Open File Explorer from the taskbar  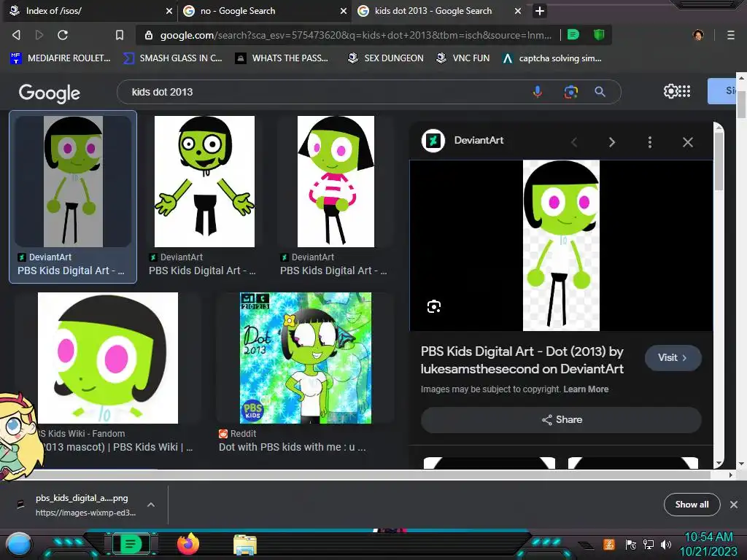tap(245, 545)
